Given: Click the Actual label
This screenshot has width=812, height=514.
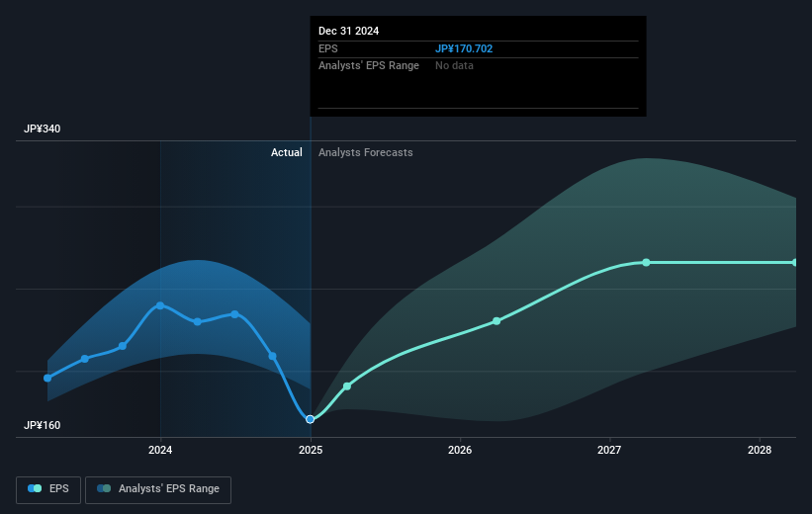Looking at the screenshot, I should pyautogui.click(x=287, y=152).
